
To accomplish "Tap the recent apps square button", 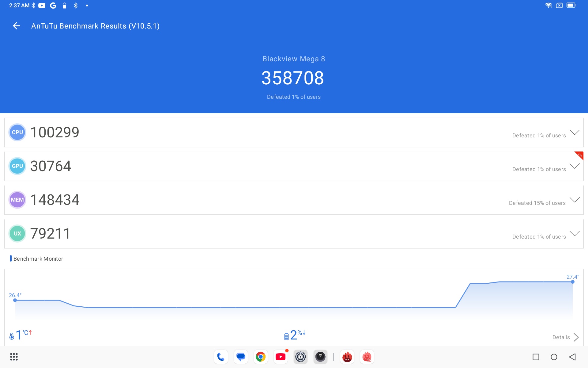I will pyautogui.click(x=536, y=357).
